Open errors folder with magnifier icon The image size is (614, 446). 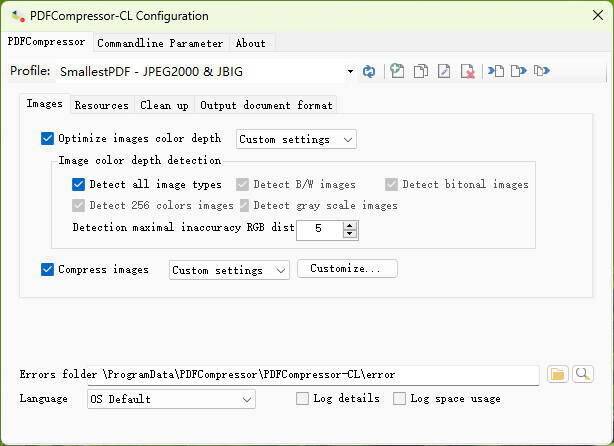coord(583,374)
